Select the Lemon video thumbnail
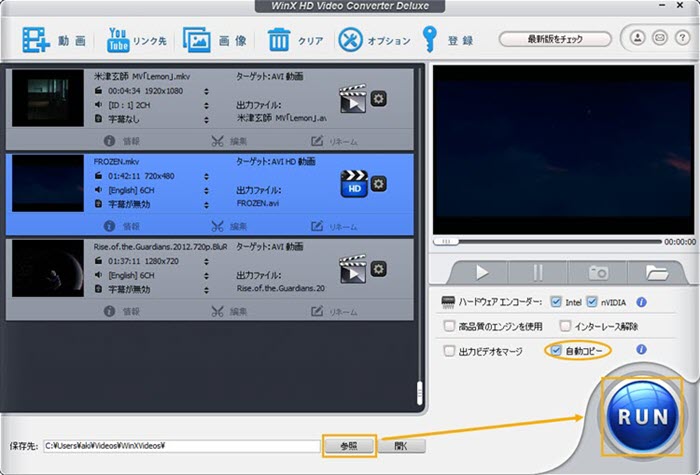Viewport: 700px width, 475px height. tap(48, 98)
